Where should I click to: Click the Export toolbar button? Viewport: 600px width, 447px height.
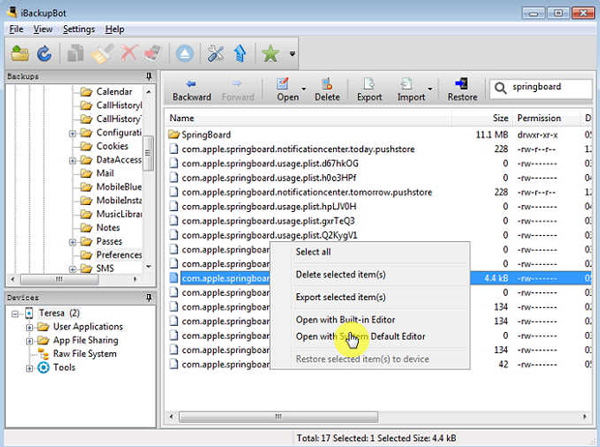[369, 90]
